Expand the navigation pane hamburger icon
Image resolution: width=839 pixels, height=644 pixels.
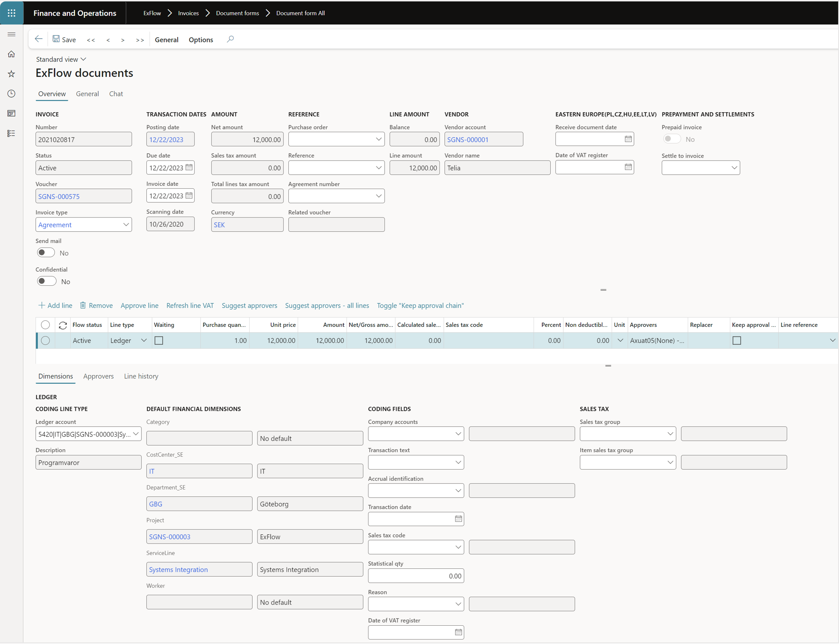pos(11,35)
